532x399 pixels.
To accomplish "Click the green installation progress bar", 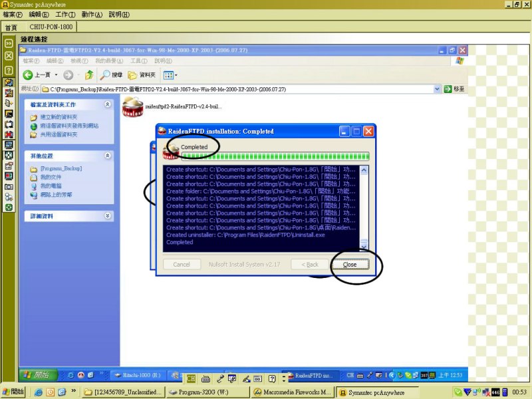I will 275,156.
